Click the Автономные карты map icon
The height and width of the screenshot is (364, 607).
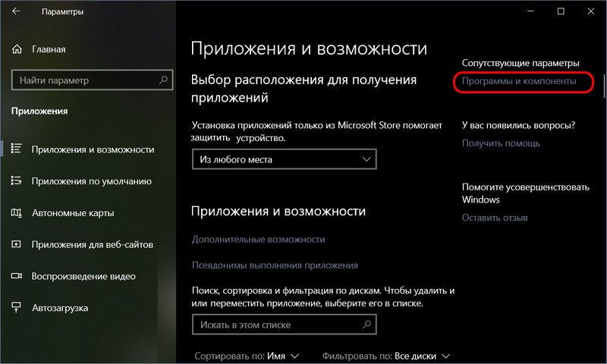(x=16, y=212)
